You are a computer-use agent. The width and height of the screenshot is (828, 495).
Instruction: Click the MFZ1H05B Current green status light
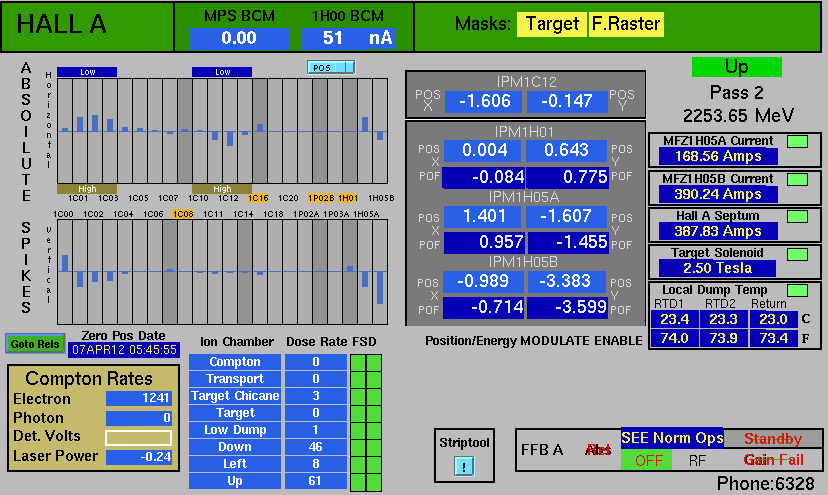(797, 179)
